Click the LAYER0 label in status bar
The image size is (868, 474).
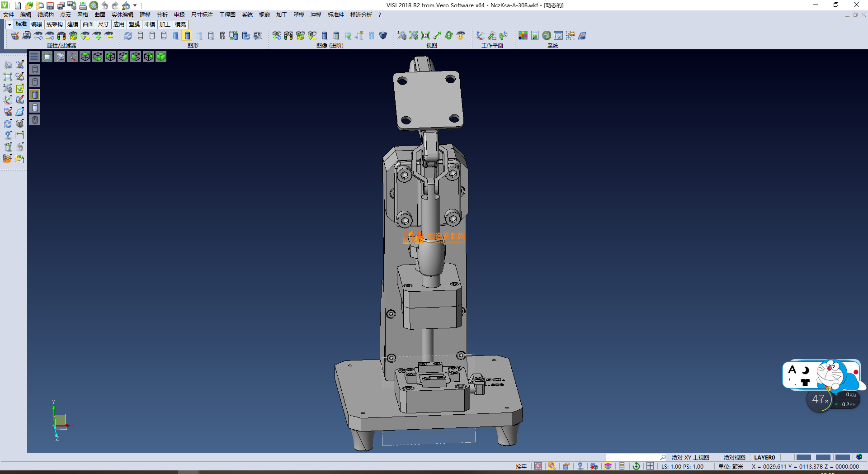(764, 457)
